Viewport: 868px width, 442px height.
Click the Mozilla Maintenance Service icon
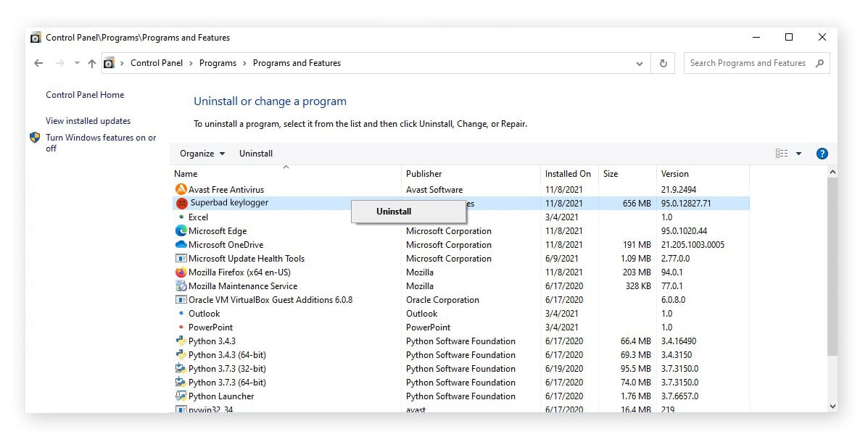pos(181,286)
